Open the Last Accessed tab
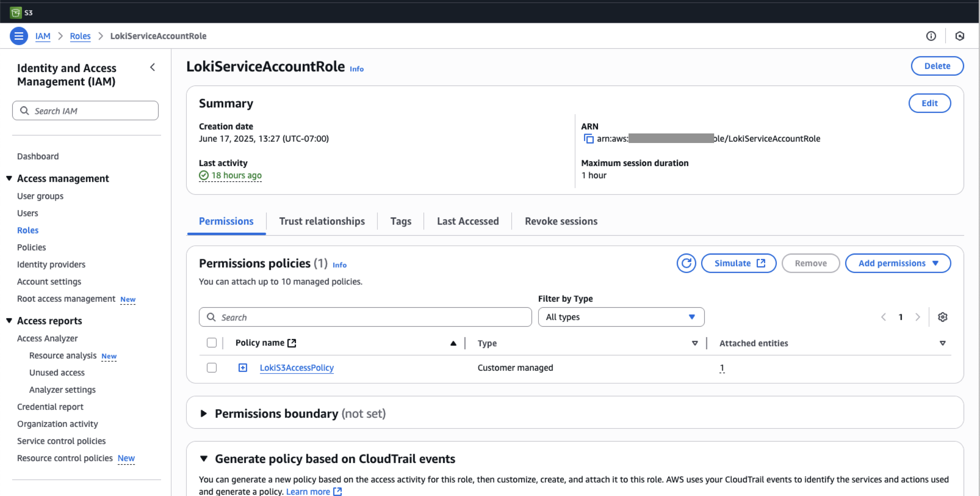The width and height of the screenshot is (980, 496). point(467,221)
